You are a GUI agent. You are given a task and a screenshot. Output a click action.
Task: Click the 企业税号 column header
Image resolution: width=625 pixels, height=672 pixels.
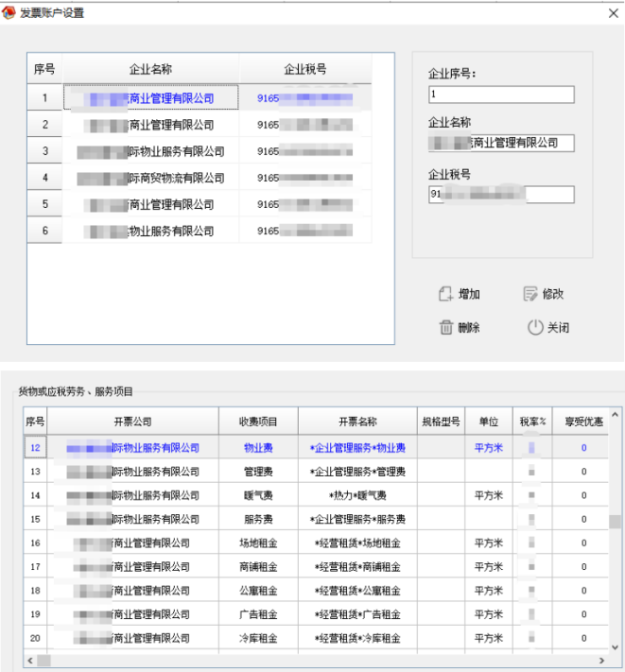(x=304, y=69)
